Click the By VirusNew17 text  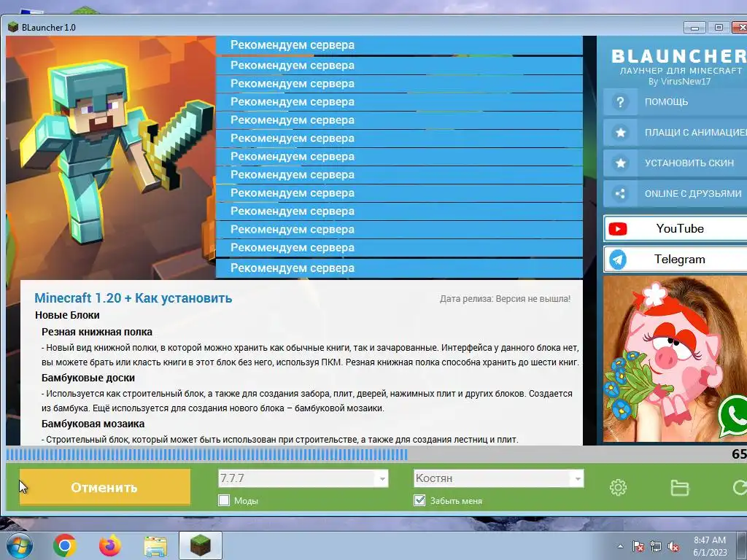click(x=679, y=82)
